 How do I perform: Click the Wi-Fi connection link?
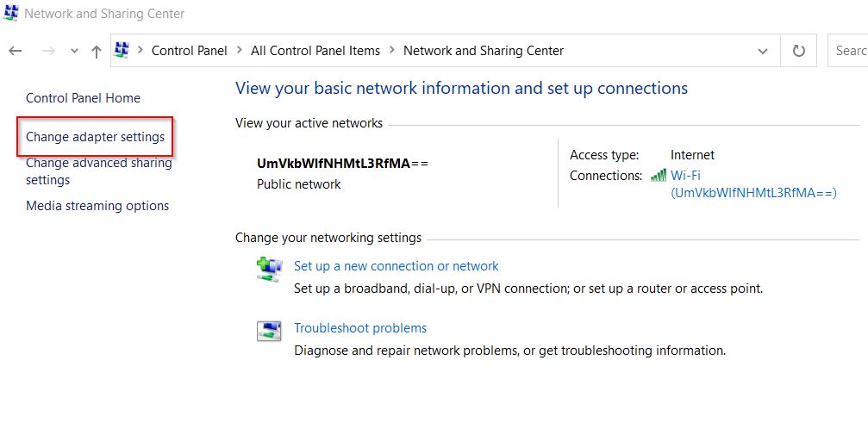pyautogui.click(x=753, y=184)
